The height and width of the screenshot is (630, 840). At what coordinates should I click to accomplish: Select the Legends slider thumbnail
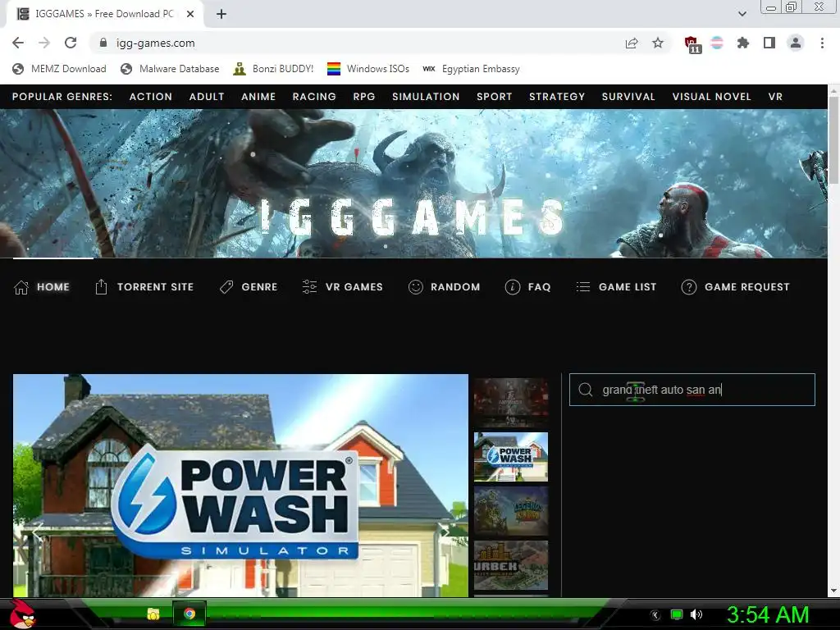tap(511, 511)
